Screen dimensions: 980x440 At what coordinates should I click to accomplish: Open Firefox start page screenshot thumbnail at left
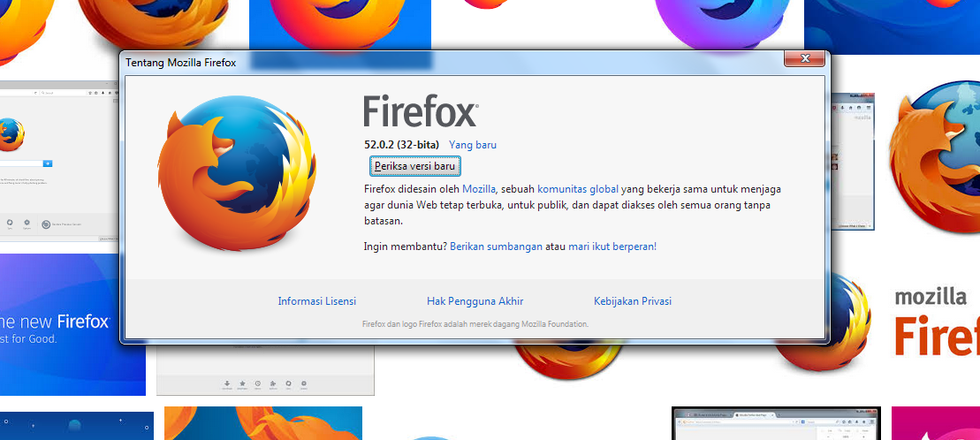(59, 162)
